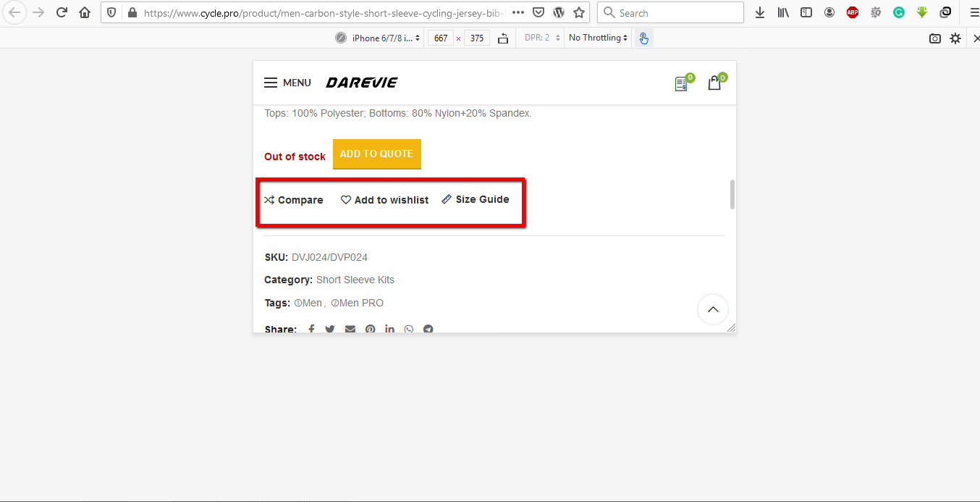Save page to Pocket
This screenshot has width=980, height=502.
coord(538,12)
